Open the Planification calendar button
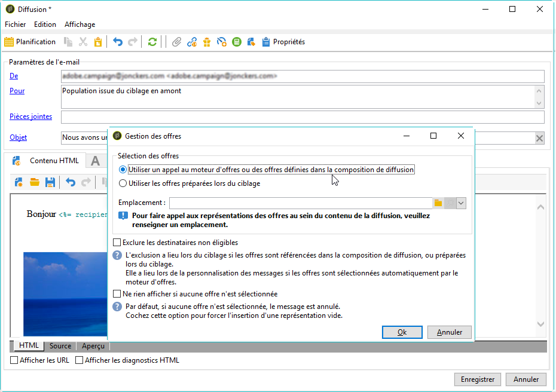Viewport: 556px width, 392px height. pos(30,42)
